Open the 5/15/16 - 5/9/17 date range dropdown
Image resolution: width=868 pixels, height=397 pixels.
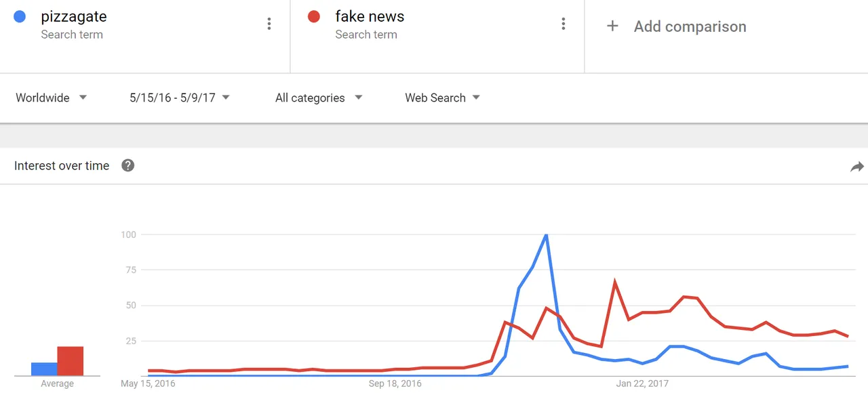click(180, 98)
